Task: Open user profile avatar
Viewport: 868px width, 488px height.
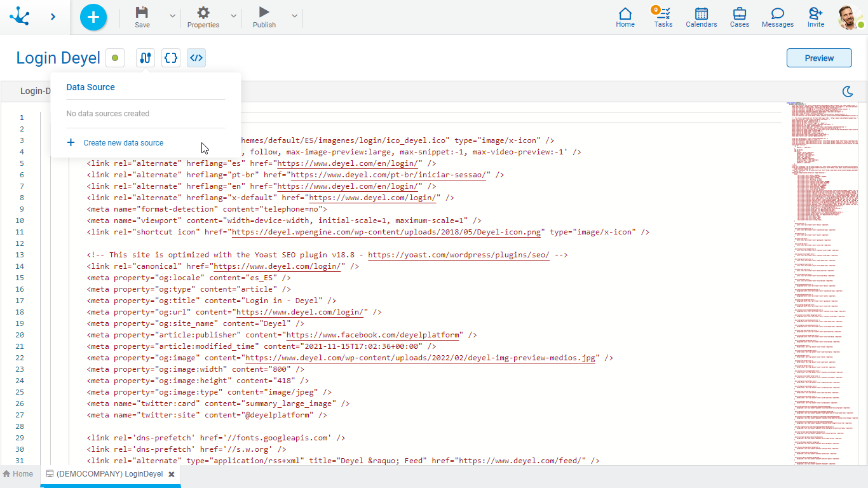Action: coord(850,17)
